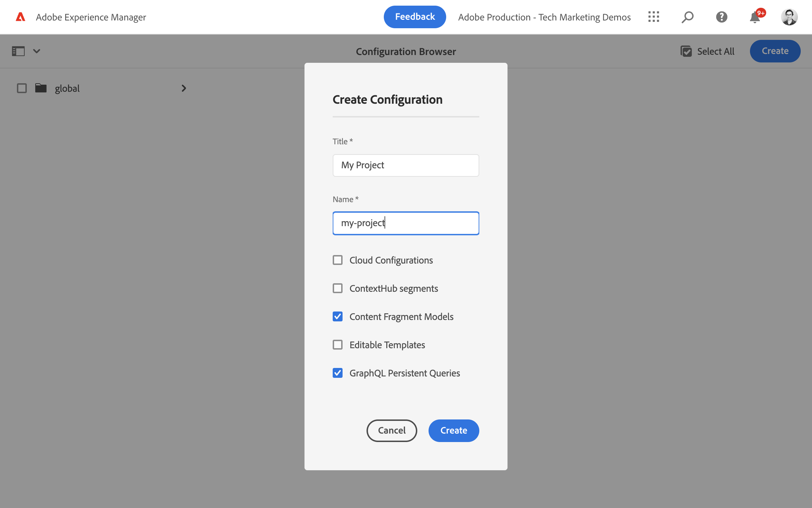The height and width of the screenshot is (508, 812).
Task: Check Editable Templates option
Action: pyautogui.click(x=338, y=345)
